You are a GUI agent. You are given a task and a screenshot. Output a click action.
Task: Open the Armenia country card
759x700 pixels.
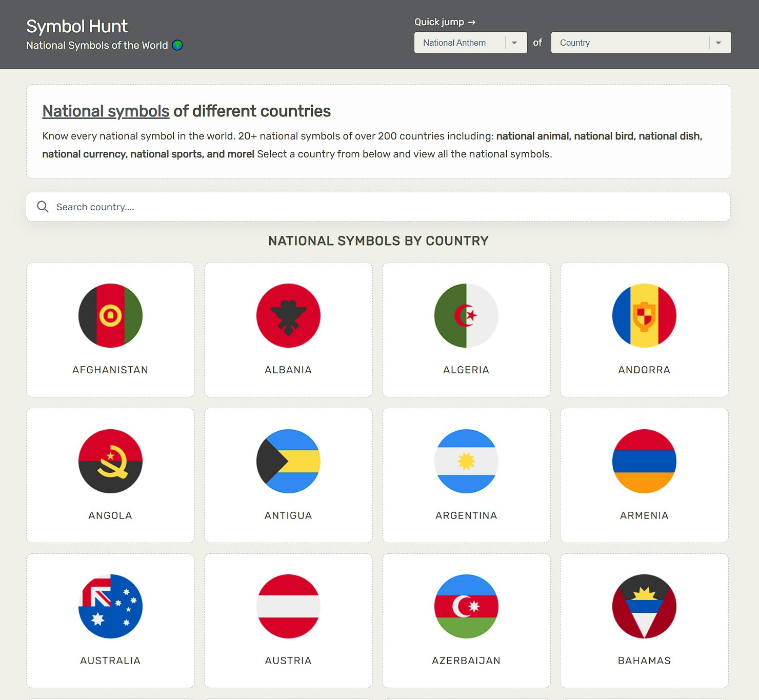pos(644,475)
